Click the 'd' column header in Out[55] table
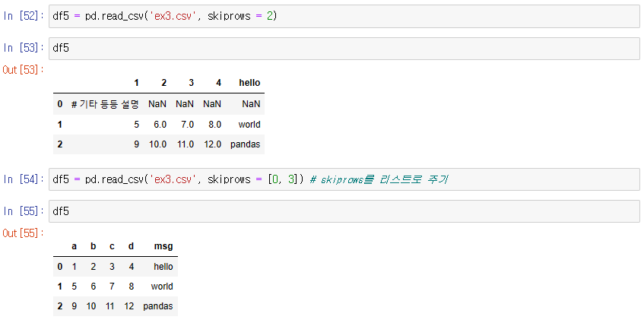The image size is (644, 323). click(131, 246)
